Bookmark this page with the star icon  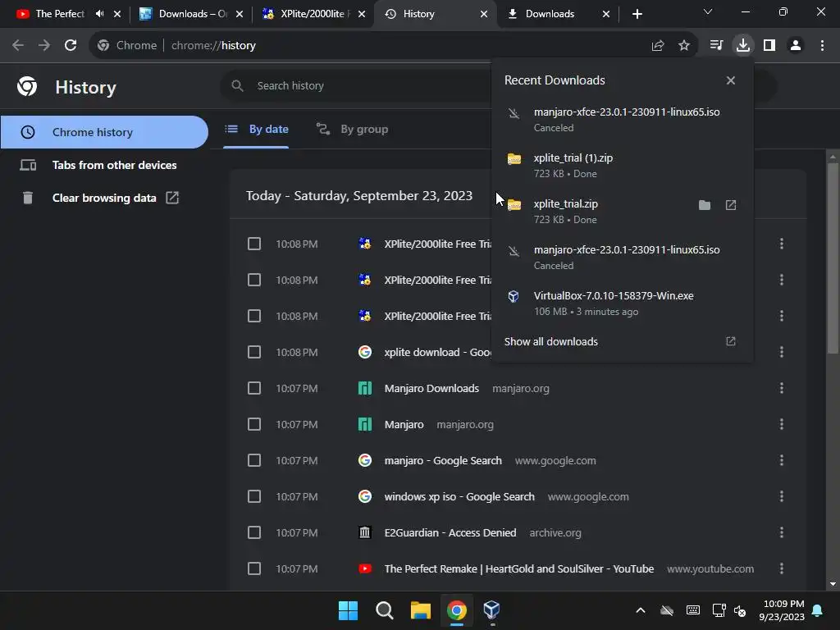click(x=684, y=46)
